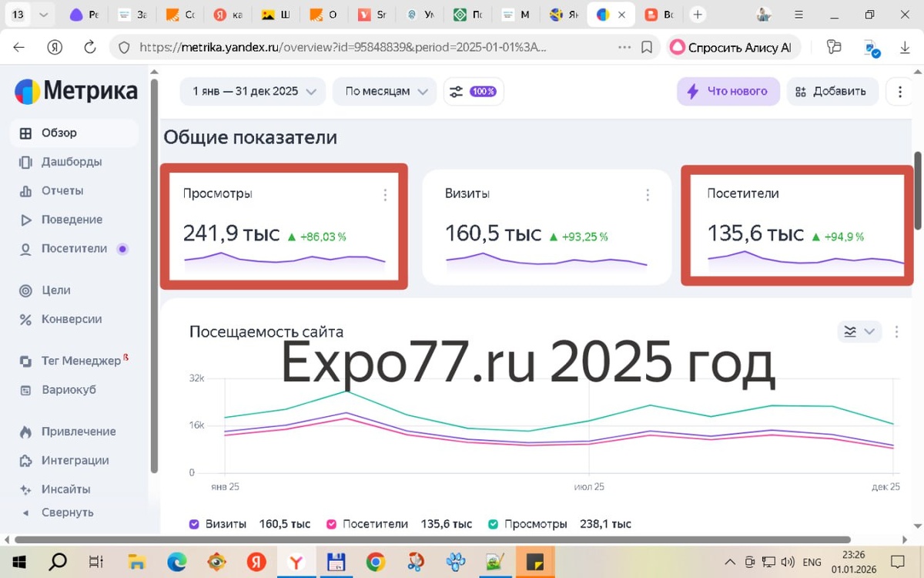Click the Тег Менеджер sidebar icon
Viewport: 924px width, 578px height.
point(26,361)
